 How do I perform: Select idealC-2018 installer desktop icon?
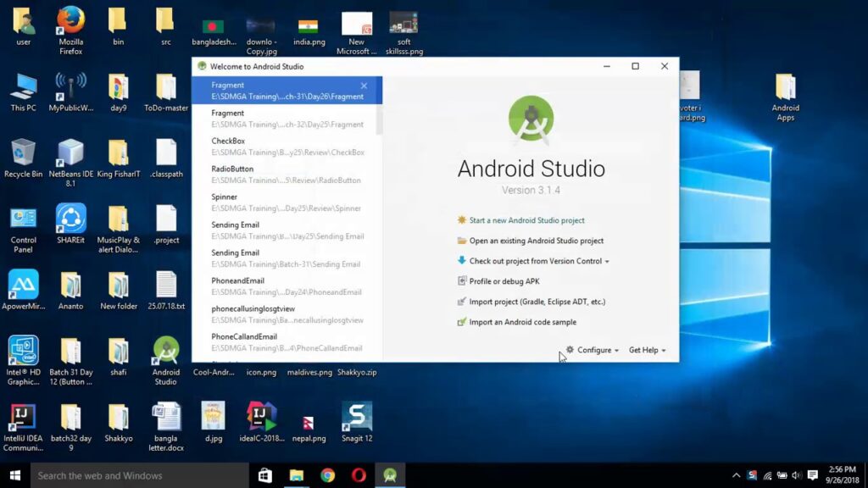point(261,424)
